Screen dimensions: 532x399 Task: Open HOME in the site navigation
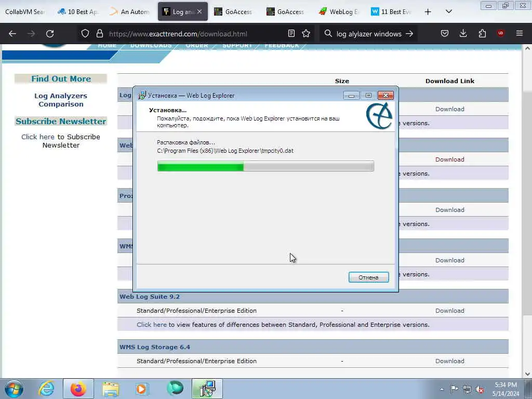107,46
